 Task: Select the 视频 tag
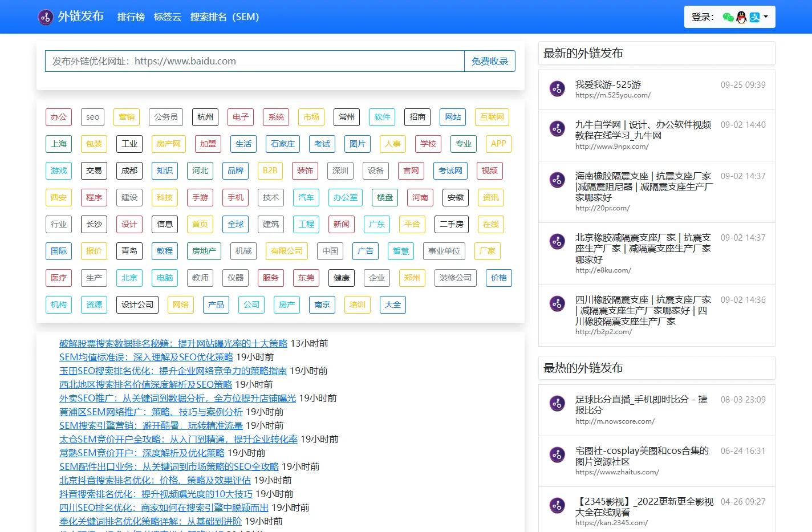pyautogui.click(x=490, y=170)
